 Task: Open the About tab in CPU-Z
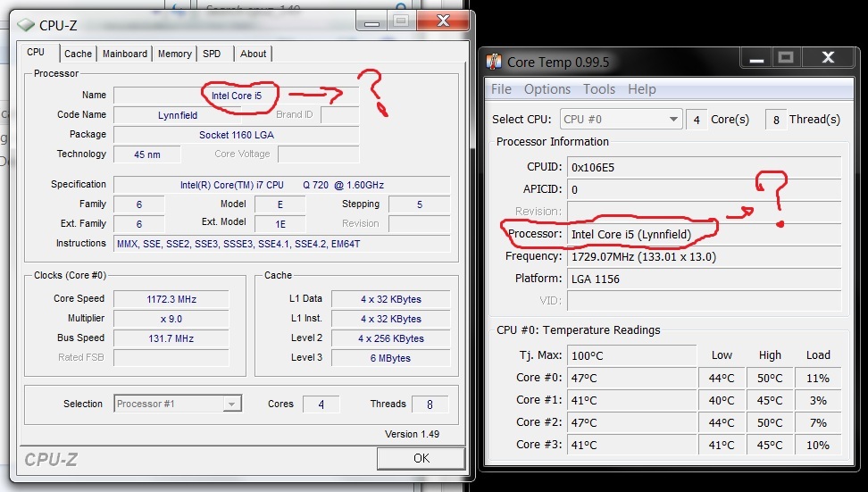pos(253,54)
